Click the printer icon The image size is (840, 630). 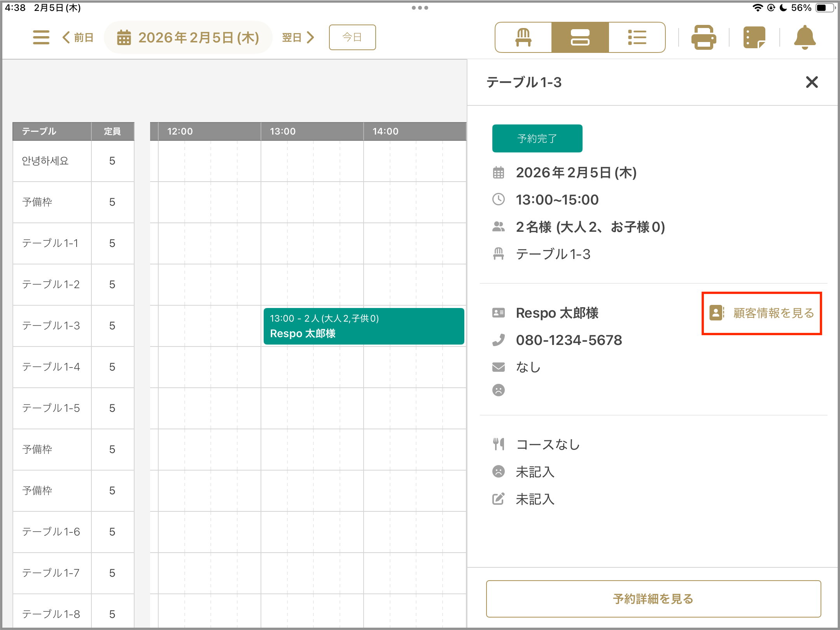coord(703,37)
